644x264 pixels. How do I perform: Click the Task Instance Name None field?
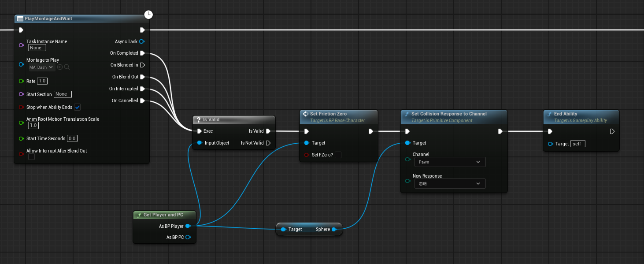point(37,48)
